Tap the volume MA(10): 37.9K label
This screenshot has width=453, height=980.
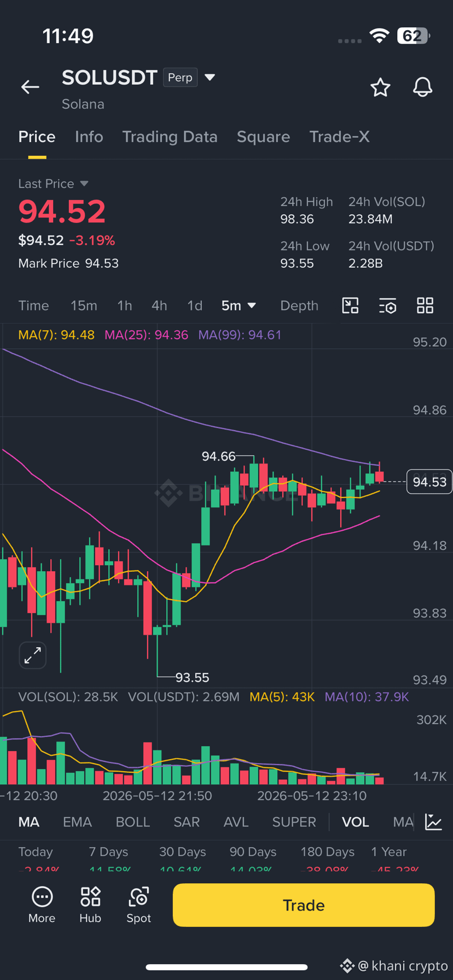tap(367, 697)
